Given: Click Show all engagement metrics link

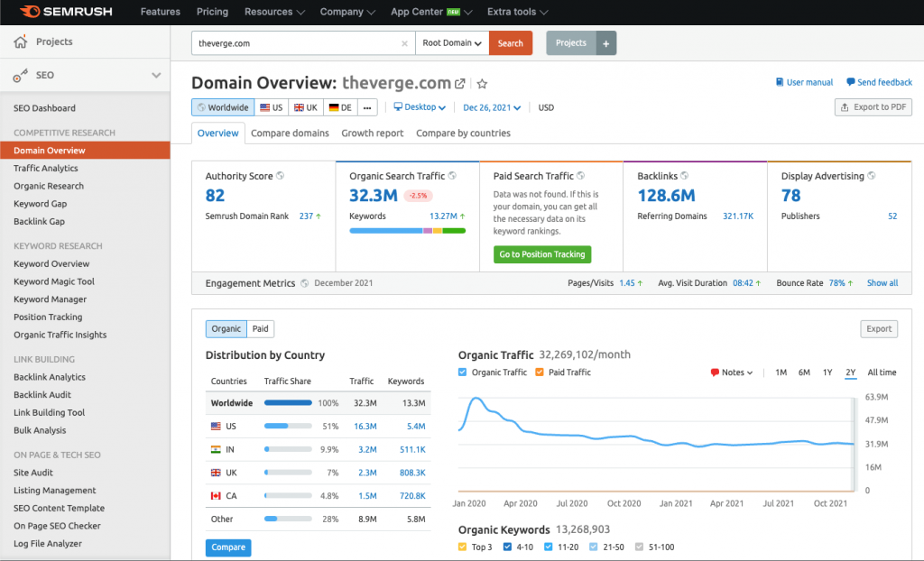Looking at the screenshot, I should pos(882,283).
